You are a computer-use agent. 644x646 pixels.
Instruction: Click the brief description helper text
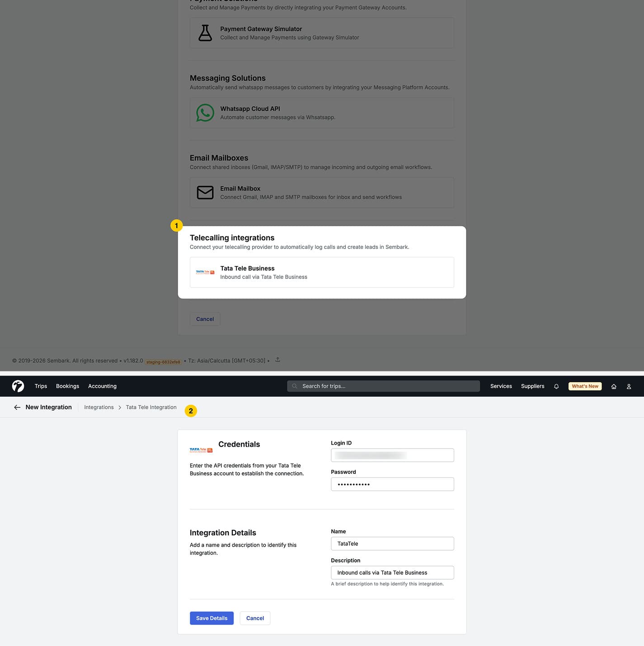pyautogui.click(x=387, y=584)
